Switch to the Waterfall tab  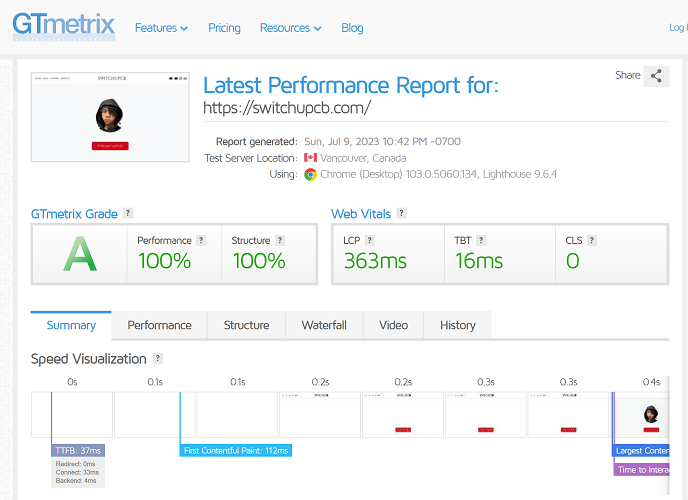click(324, 325)
